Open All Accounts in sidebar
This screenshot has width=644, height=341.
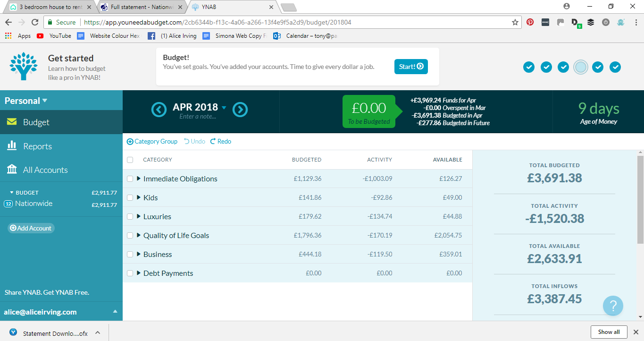point(61,170)
